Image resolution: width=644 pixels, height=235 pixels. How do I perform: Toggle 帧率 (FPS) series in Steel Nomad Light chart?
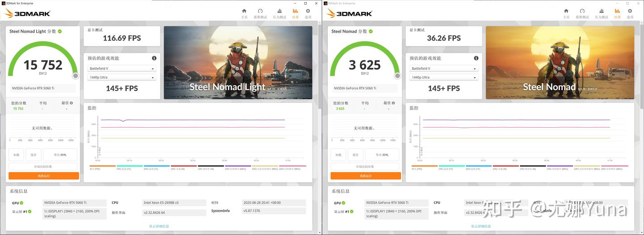tap(102, 168)
